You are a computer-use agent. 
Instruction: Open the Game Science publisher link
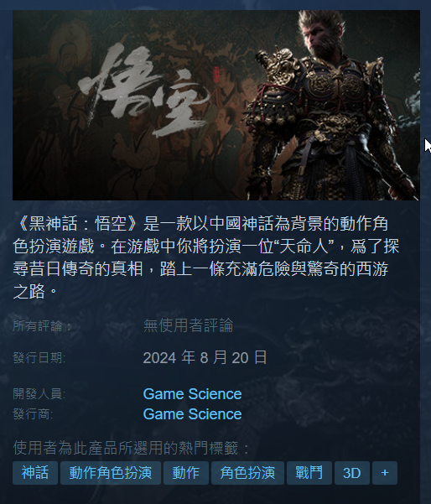pos(192,414)
